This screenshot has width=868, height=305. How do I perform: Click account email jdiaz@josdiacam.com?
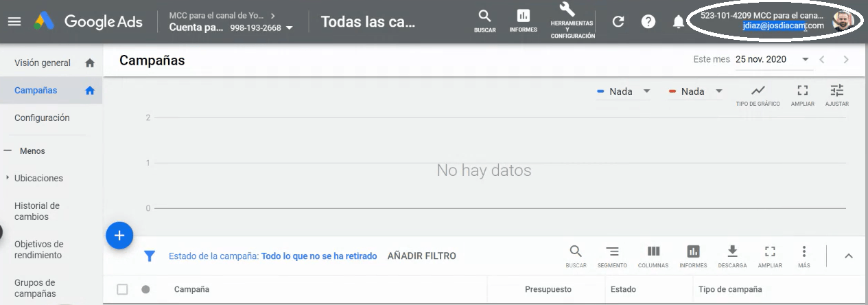783,25
